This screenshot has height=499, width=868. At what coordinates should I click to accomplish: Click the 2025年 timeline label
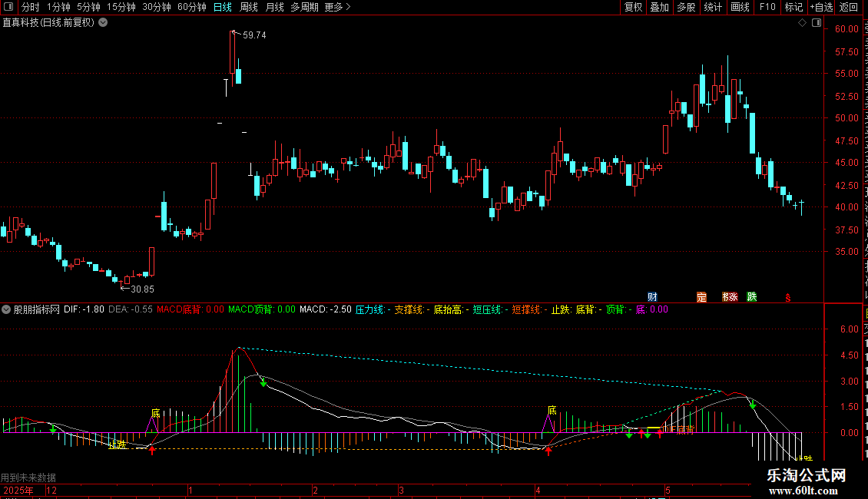[x=18, y=490]
